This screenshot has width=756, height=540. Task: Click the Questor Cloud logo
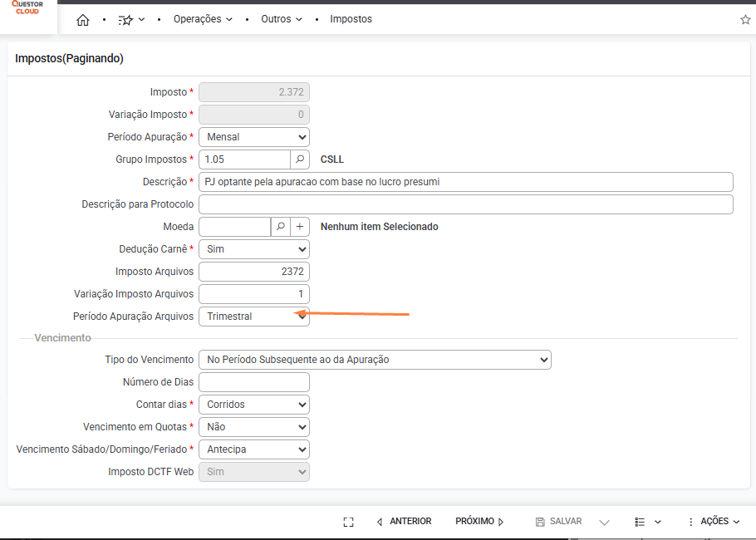click(x=27, y=8)
